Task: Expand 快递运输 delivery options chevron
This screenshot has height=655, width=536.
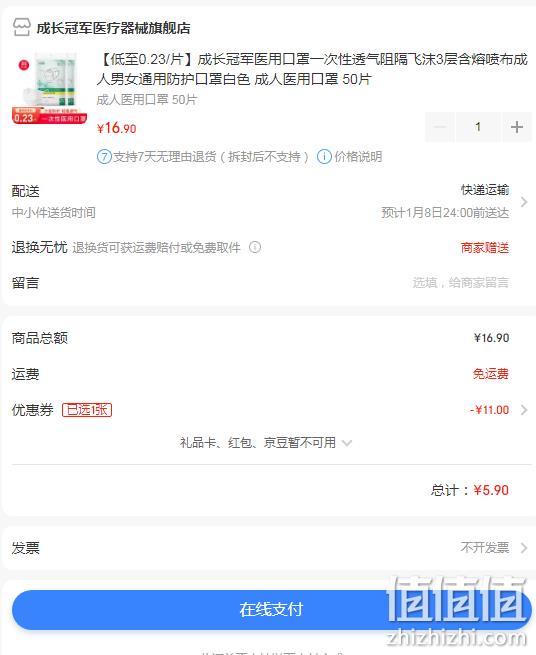Action: pyautogui.click(x=524, y=202)
